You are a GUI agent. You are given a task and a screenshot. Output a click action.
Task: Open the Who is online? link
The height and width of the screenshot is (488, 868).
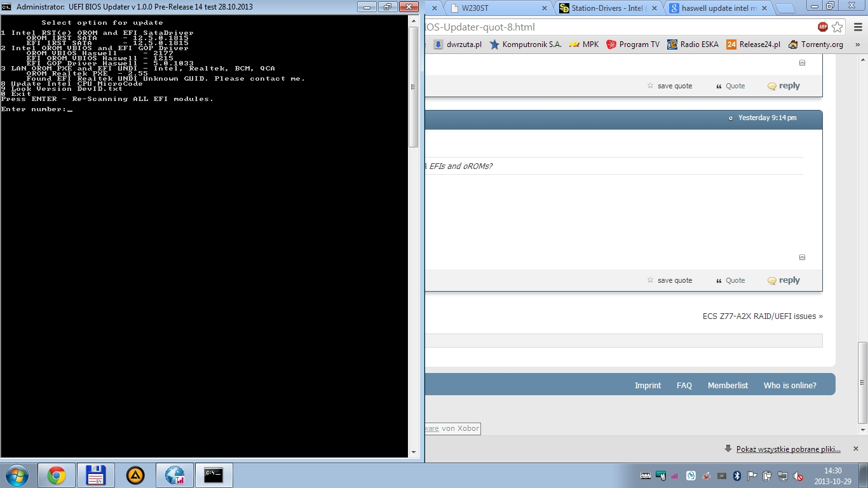[x=790, y=385]
